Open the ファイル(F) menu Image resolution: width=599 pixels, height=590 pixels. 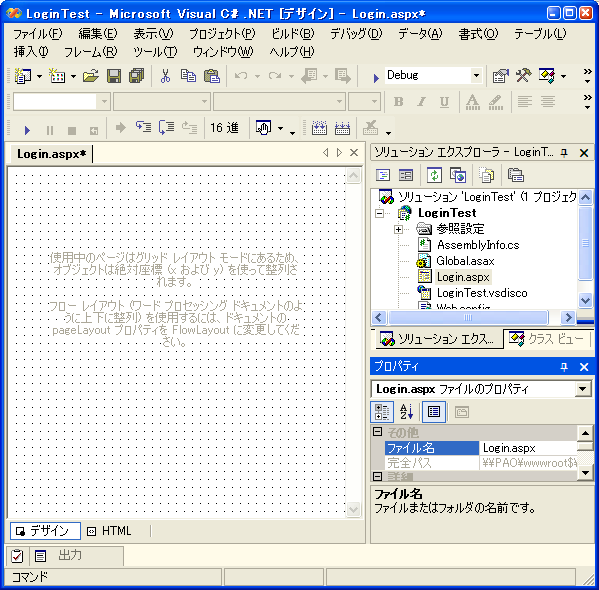pyautogui.click(x=37, y=34)
